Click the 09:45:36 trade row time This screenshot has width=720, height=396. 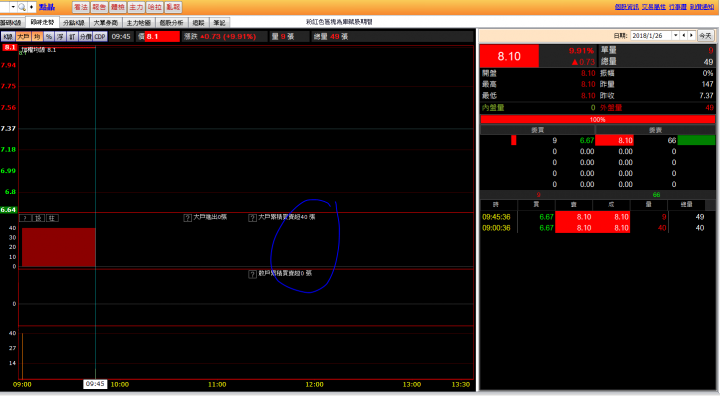point(496,217)
